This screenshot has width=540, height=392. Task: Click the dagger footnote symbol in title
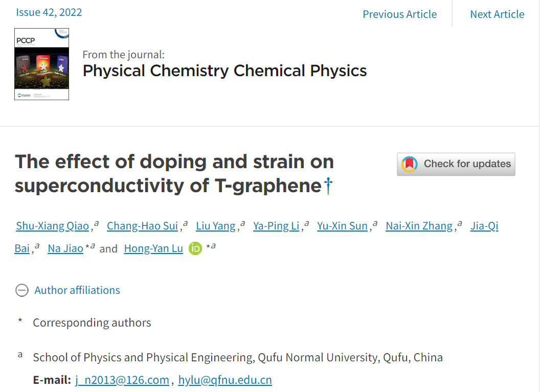click(x=328, y=186)
